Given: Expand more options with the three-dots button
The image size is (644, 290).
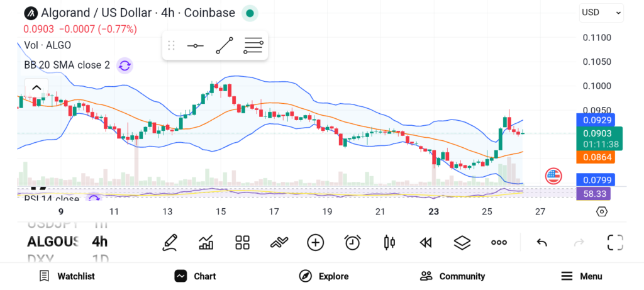Looking at the screenshot, I should point(499,242).
